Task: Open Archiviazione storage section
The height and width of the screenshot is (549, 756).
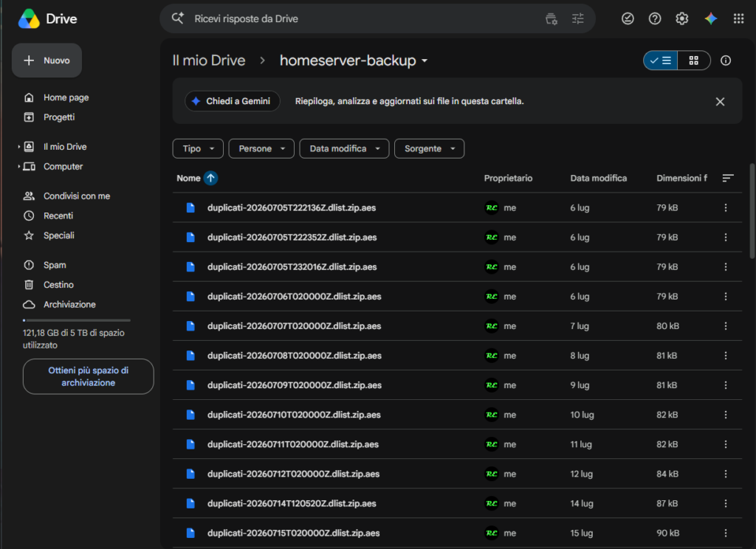Action: (69, 304)
